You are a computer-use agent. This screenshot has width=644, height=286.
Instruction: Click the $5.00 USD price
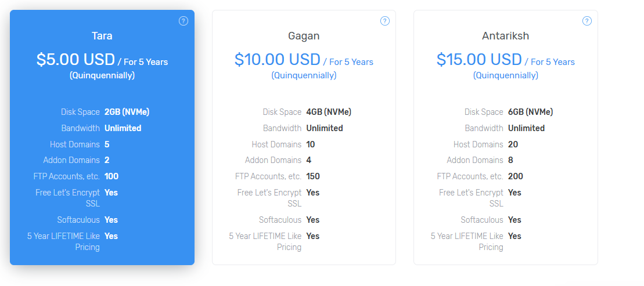[75, 60]
